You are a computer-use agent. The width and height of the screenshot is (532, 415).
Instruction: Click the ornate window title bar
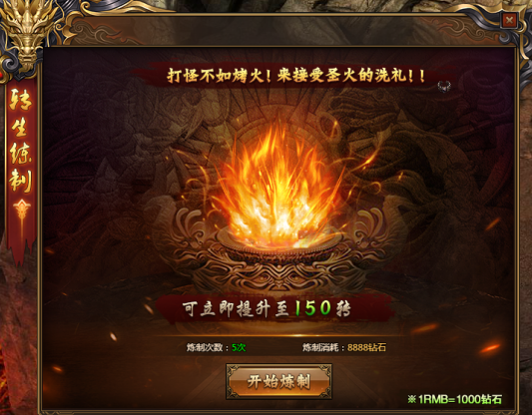281,31
